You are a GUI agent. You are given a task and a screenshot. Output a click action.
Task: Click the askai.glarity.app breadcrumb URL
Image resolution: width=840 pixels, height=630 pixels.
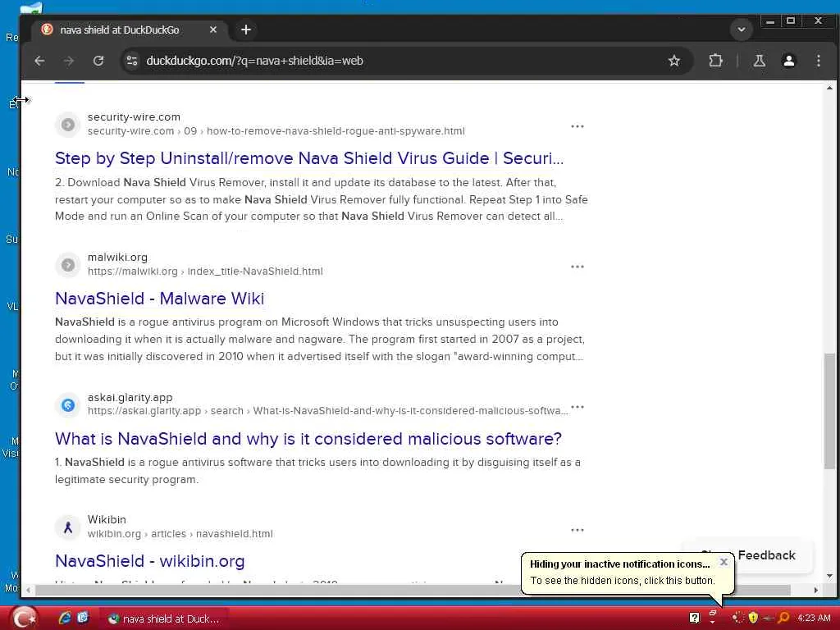(327, 411)
